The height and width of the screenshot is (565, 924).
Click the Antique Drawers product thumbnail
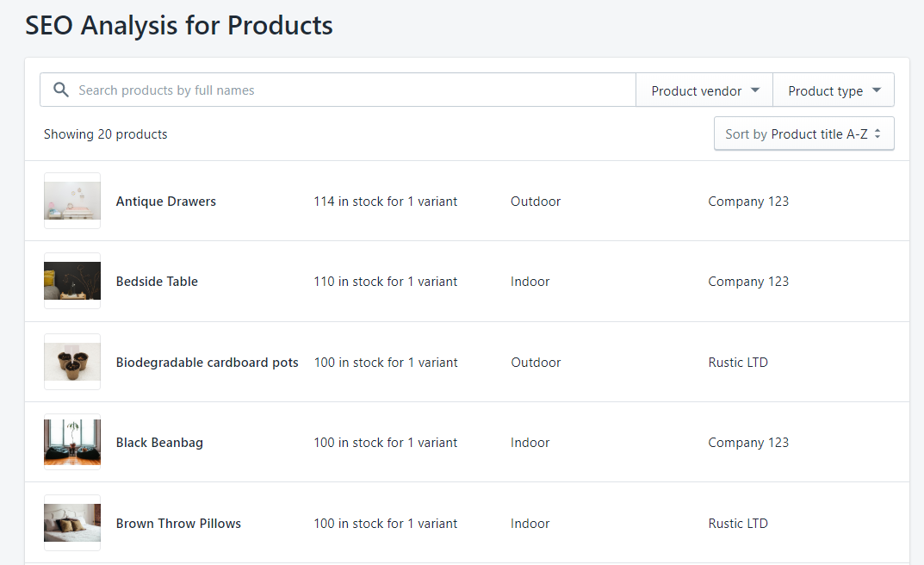(x=72, y=202)
